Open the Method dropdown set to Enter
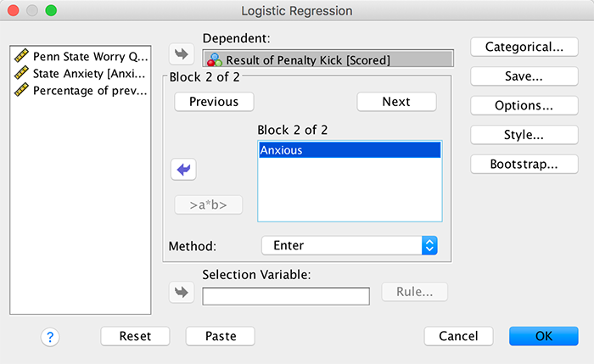This screenshot has height=364, width=594. [x=349, y=245]
